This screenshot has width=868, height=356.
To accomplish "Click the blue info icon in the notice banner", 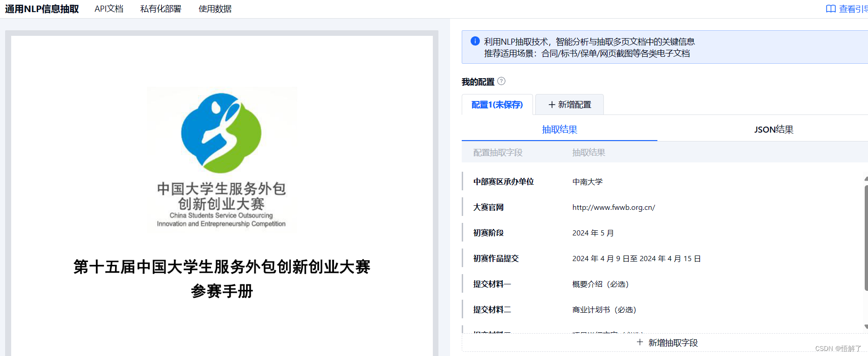I will point(475,41).
